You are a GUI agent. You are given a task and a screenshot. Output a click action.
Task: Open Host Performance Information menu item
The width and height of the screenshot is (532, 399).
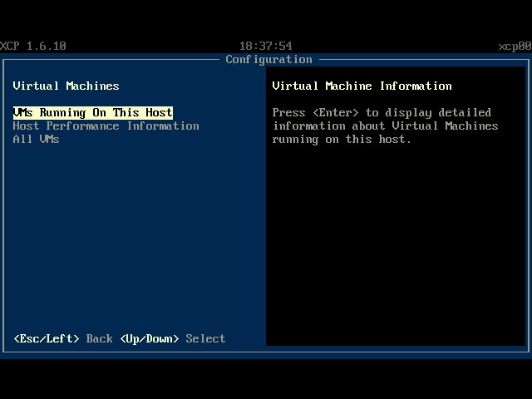tap(106, 126)
